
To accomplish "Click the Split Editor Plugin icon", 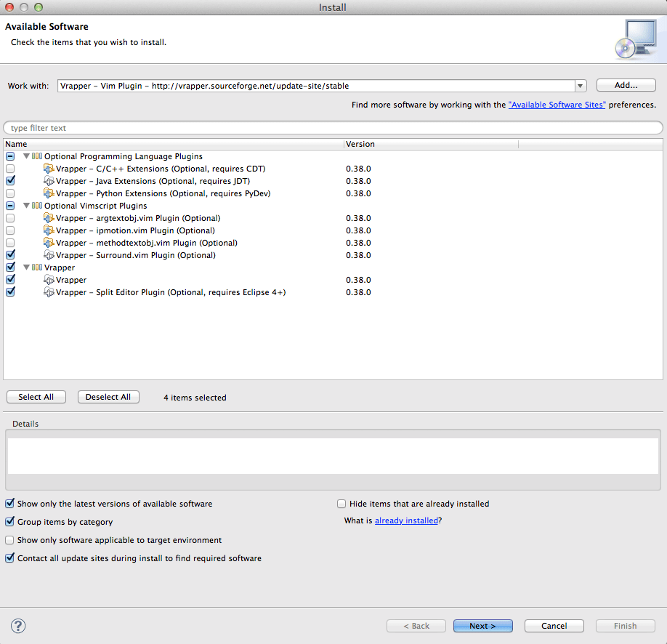I will pyautogui.click(x=49, y=292).
